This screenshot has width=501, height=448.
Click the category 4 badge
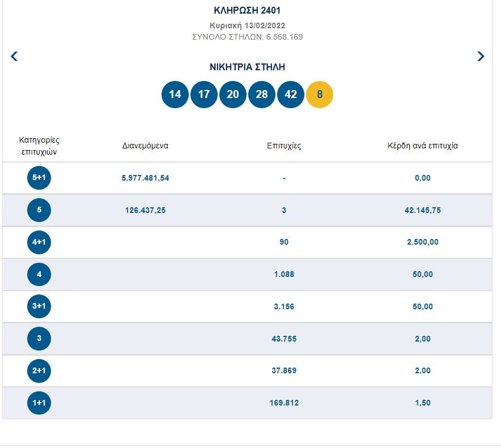tap(39, 275)
